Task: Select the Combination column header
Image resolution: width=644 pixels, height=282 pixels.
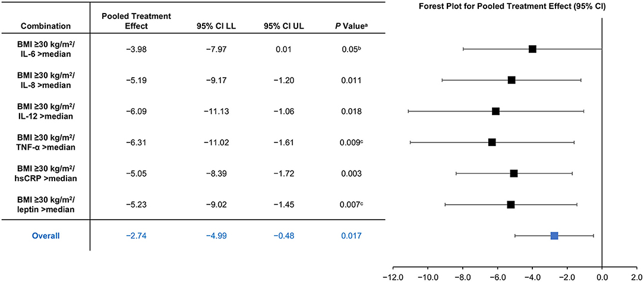Action: click(x=46, y=25)
